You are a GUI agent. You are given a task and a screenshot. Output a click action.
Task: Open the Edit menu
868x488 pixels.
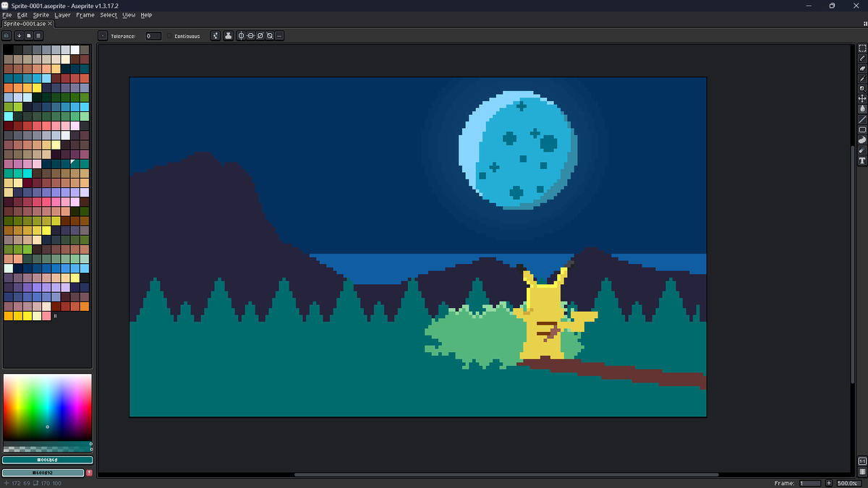tap(22, 15)
